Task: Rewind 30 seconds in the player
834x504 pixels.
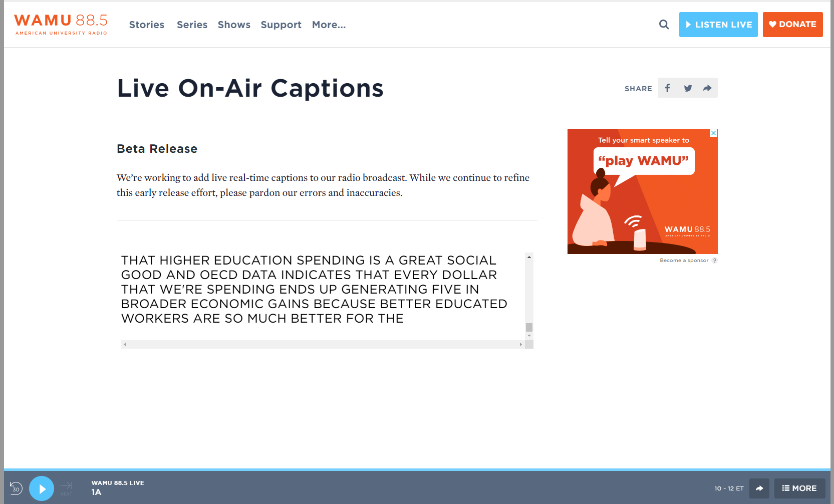Action: (x=16, y=488)
